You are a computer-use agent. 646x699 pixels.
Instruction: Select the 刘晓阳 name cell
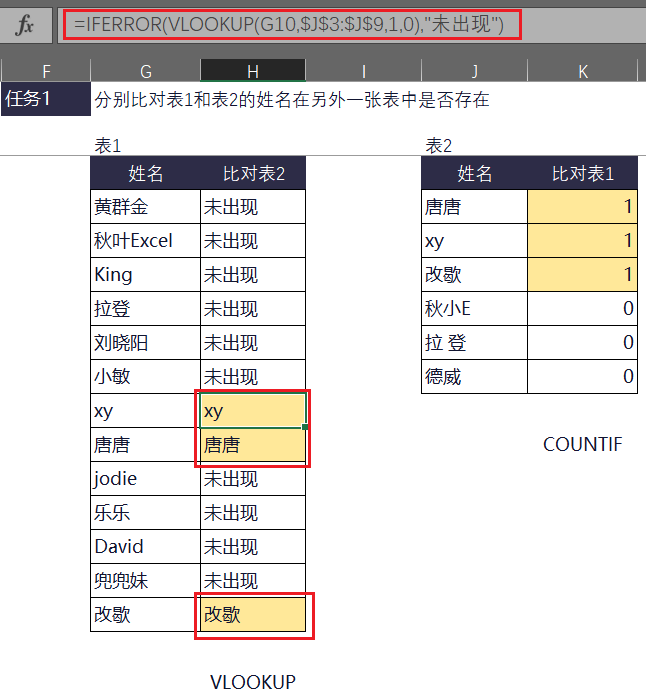point(146,342)
